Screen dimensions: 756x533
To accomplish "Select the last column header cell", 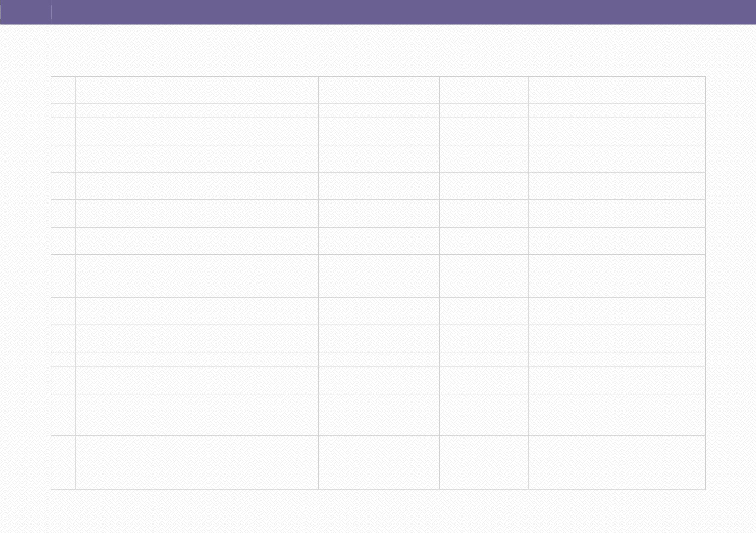I will point(617,90).
